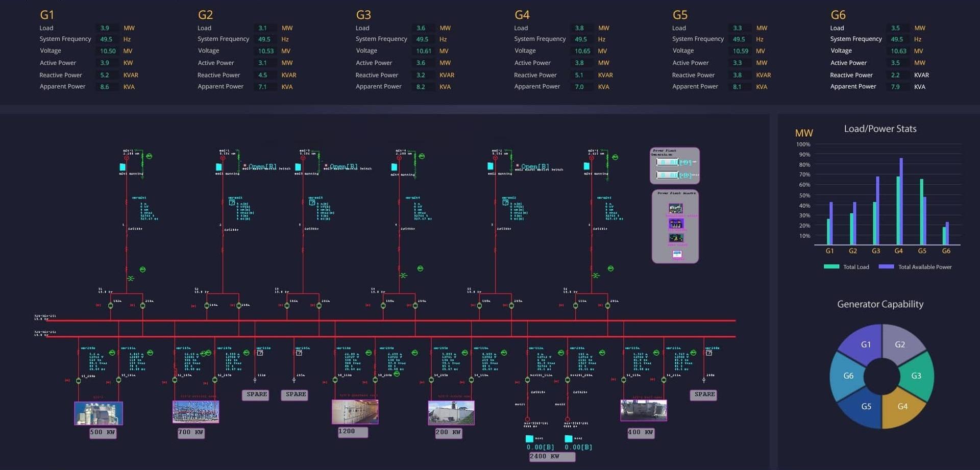Click the feeder panel icon in Power Plant Alarms
The height and width of the screenshot is (470, 980).
pyautogui.click(x=676, y=224)
